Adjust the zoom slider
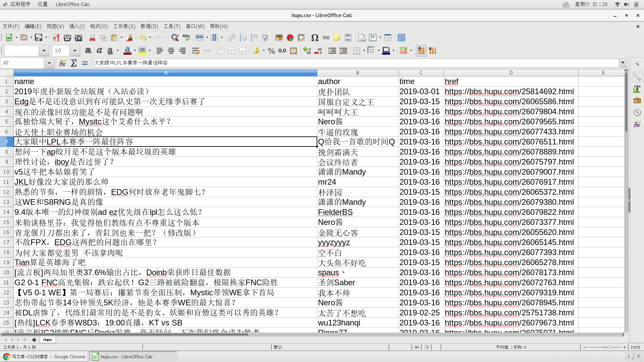 (x=608, y=347)
